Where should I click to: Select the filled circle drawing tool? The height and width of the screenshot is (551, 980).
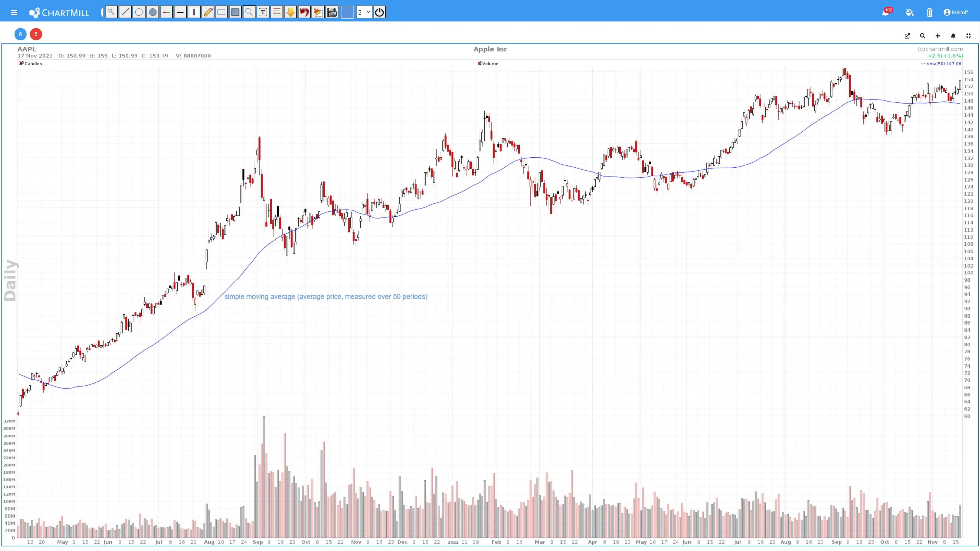tap(153, 12)
